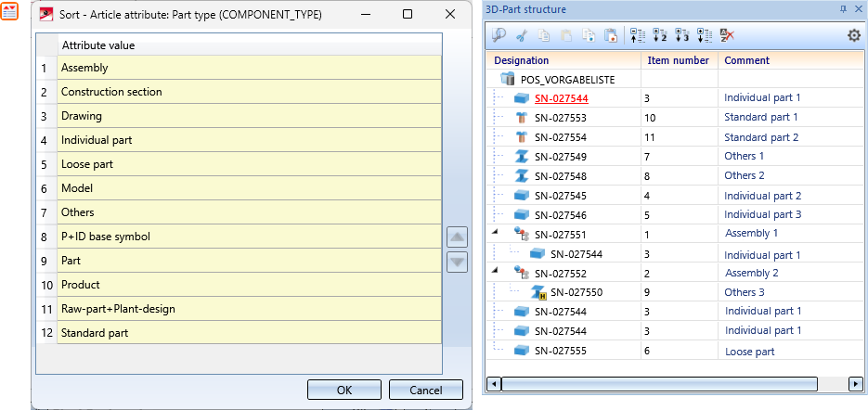The width and height of the screenshot is (868, 410).
Task: Click the Attribute value column header
Action: pos(249,45)
